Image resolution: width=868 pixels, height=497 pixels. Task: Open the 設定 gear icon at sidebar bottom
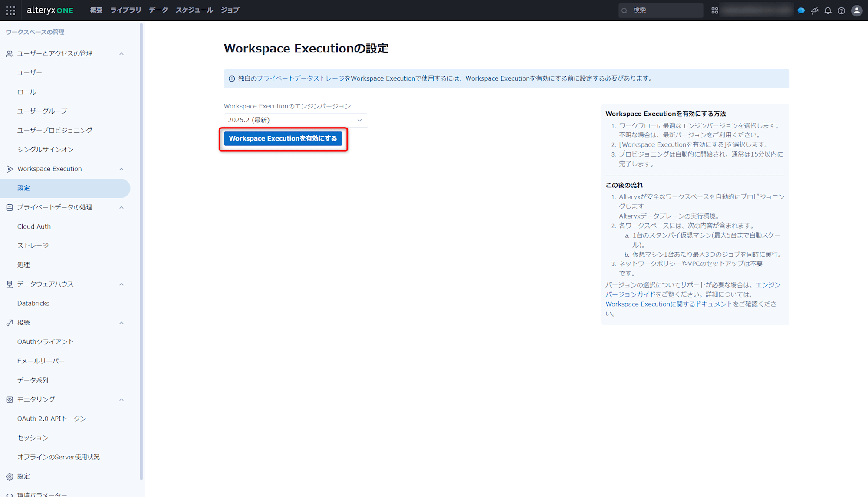9,476
